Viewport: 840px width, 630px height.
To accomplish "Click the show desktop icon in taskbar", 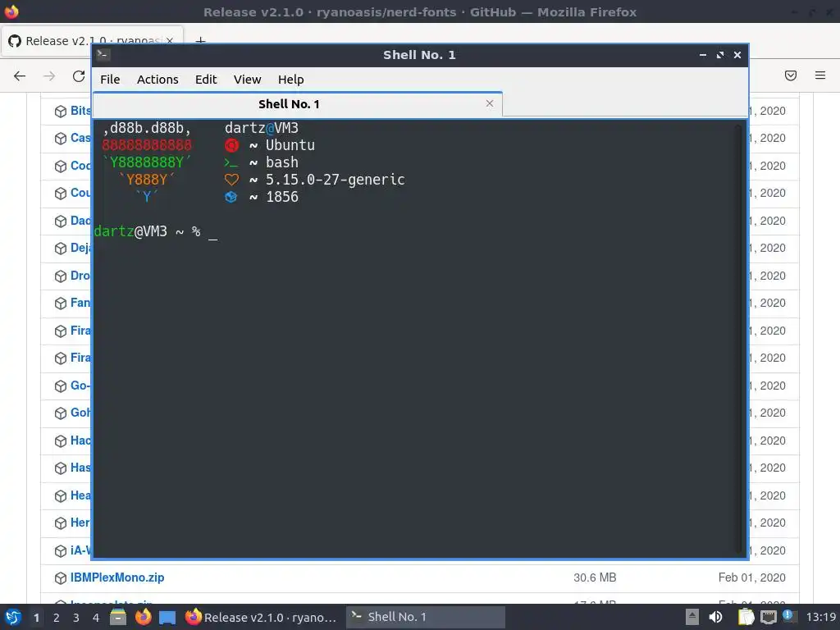I will [167, 617].
